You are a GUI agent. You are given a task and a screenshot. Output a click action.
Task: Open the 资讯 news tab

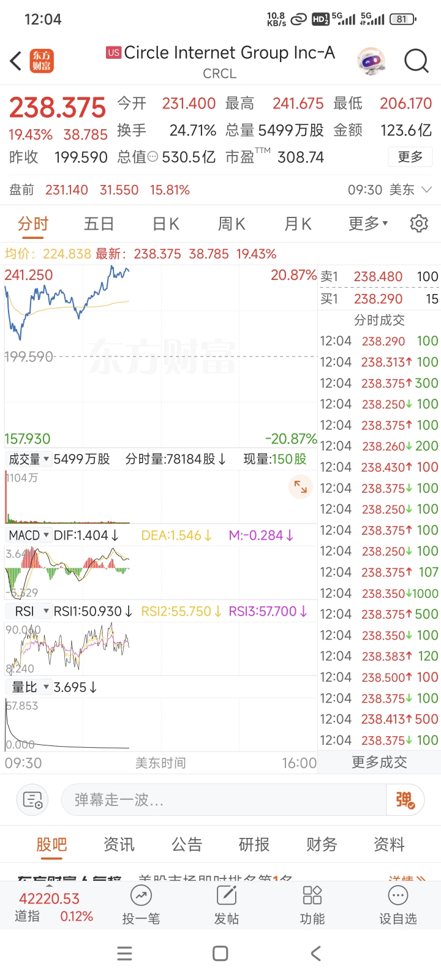[119, 845]
